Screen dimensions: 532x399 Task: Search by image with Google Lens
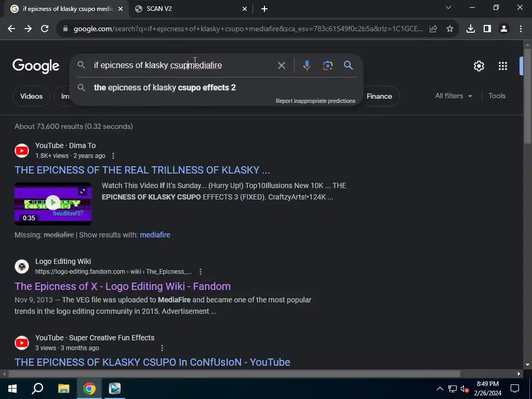tap(328, 65)
